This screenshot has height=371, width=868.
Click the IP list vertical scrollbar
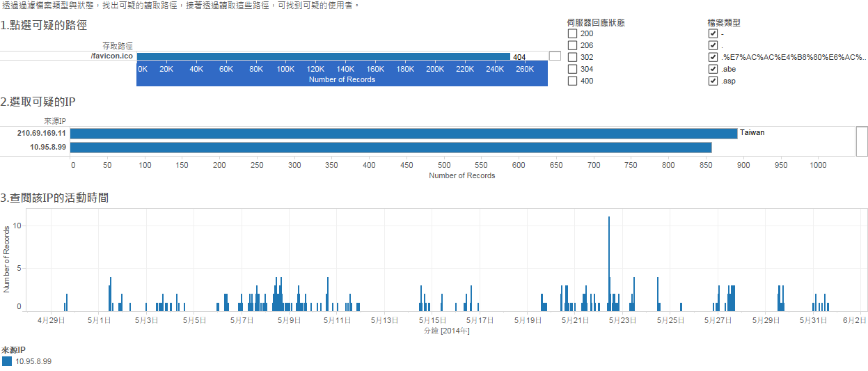(x=862, y=141)
